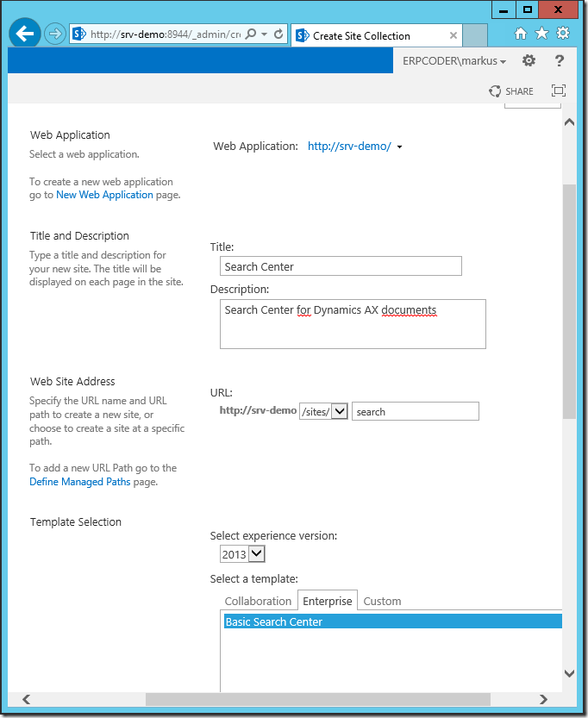This screenshot has height=718, width=588.
Task: Click the horizontal scrollbar left arrow
Action: coord(26,699)
